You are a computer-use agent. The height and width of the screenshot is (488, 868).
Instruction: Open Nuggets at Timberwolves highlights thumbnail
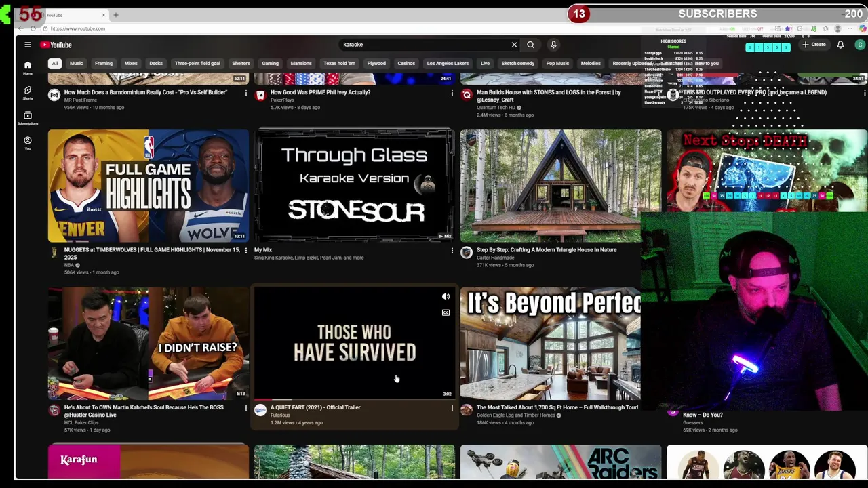[x=149, y=186]
